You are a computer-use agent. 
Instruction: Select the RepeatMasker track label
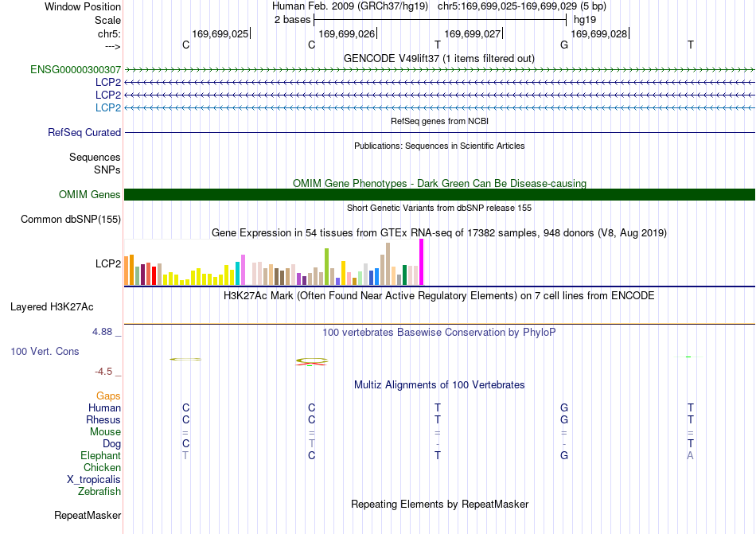(x=88, y=515)
